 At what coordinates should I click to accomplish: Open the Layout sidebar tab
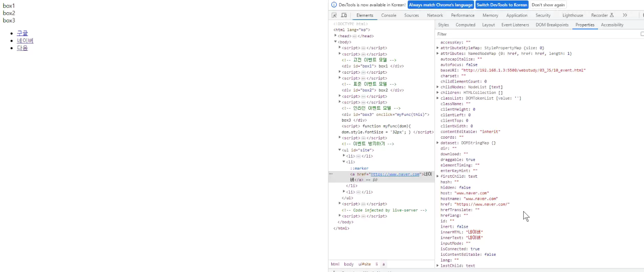(x=488, y=25)
